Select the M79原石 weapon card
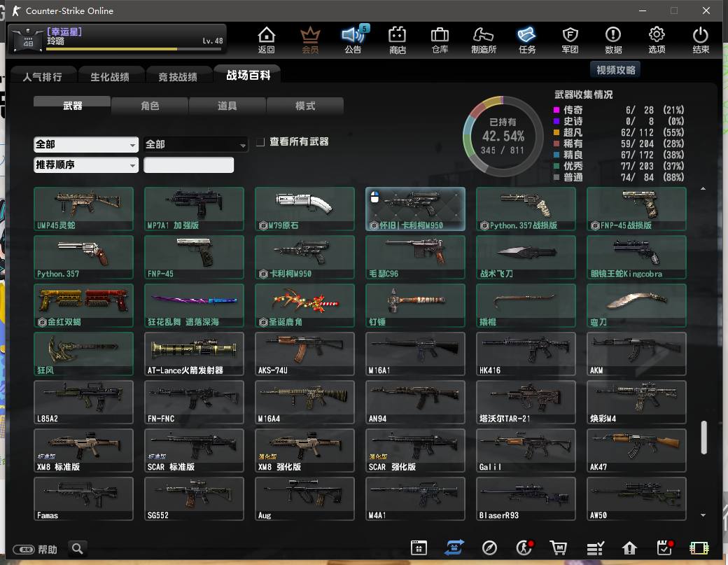 coord(304,209)
